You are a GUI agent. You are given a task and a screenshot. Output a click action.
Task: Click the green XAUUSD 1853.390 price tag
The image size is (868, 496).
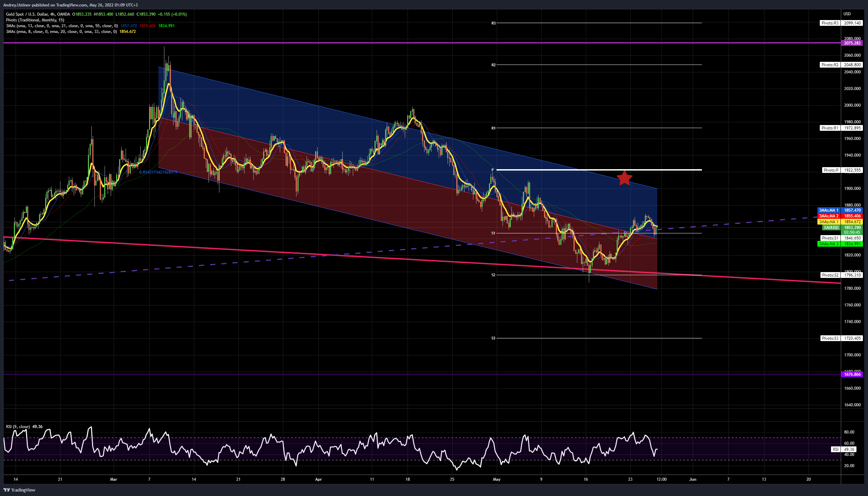click(842, 228)
